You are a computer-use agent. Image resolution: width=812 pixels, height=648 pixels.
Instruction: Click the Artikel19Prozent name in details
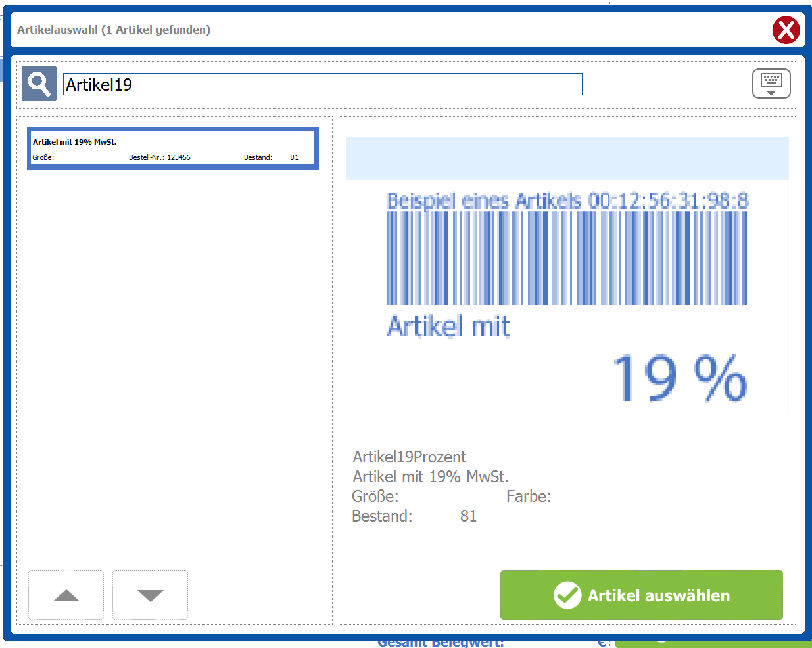coord(409,457)
